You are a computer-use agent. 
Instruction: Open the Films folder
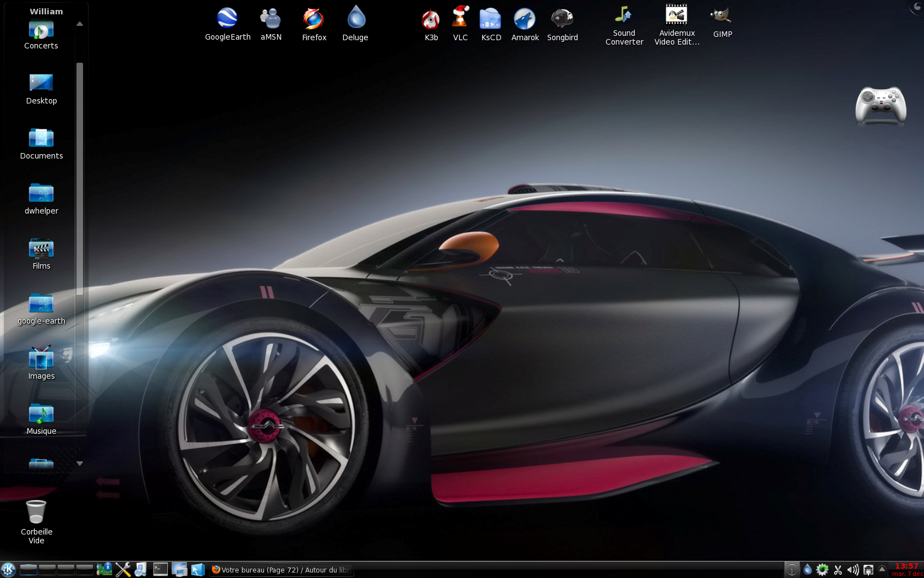41,250
